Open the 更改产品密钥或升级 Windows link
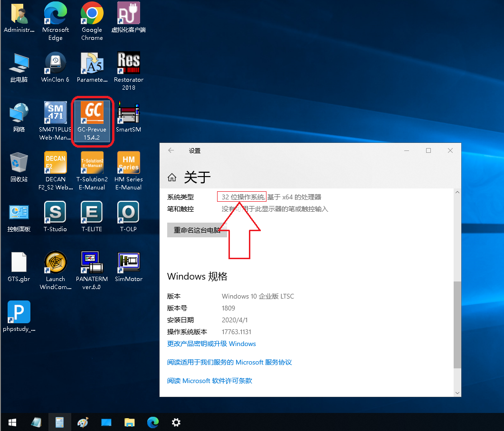Image resolution: width=504 pixels, height=431 pixels. 211,344
